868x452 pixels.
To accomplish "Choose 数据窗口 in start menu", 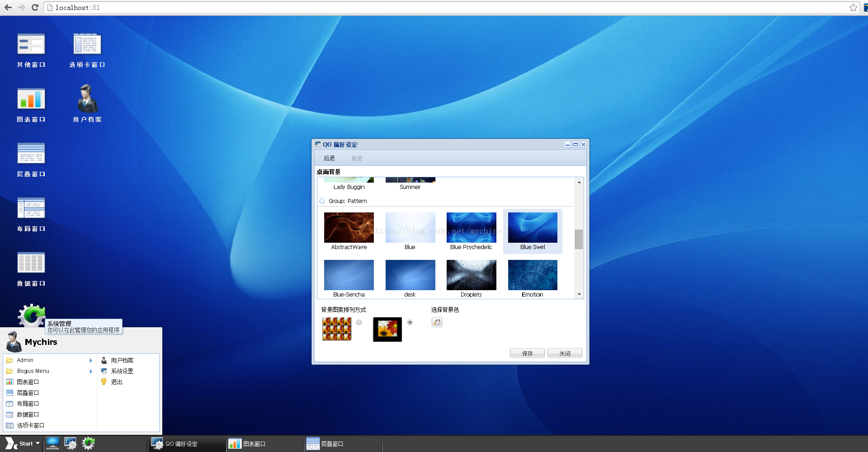I will pos(50,414).
